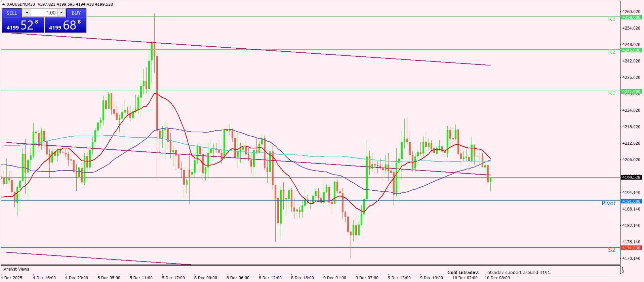Decrease trade volume with down arrow
The width and height of the screenshot is (644, 282).
(x=27, y=13)
